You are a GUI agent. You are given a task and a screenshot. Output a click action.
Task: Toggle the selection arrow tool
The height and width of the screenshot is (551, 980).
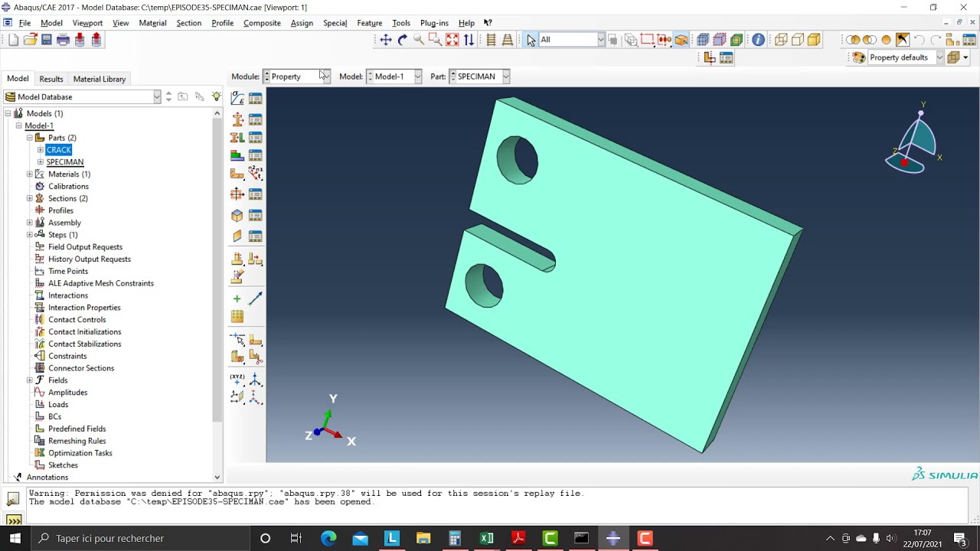531,40
